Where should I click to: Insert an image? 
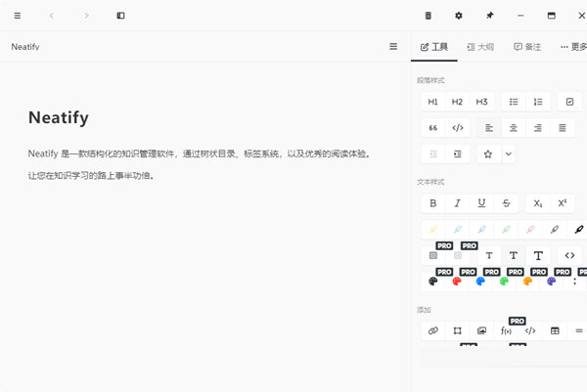[481, 330]
